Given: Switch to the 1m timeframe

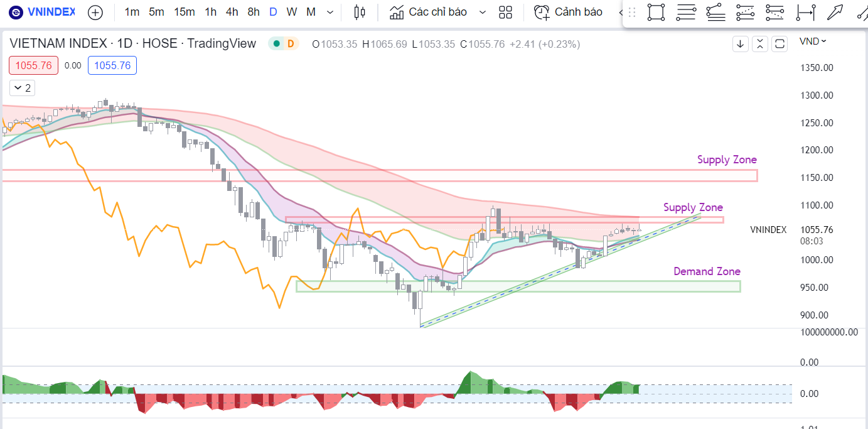Looking at the screenshot, I should click(x=132, y=12).
